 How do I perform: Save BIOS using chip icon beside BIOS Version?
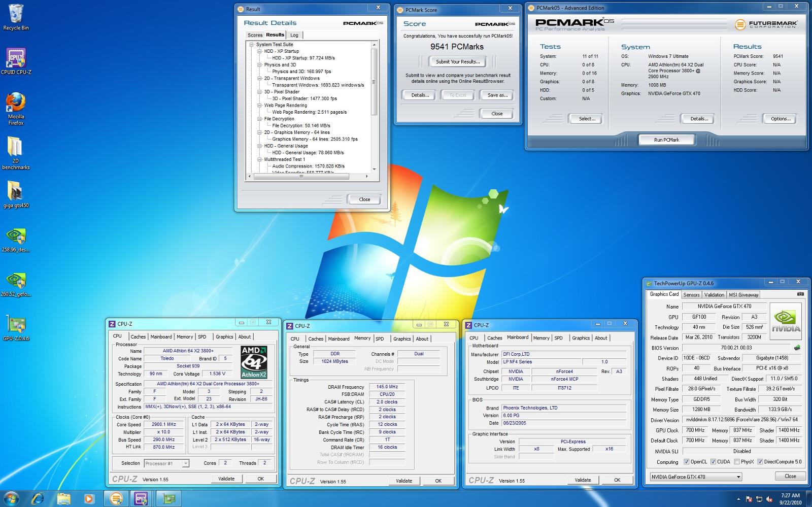click(x=797, y=348)
